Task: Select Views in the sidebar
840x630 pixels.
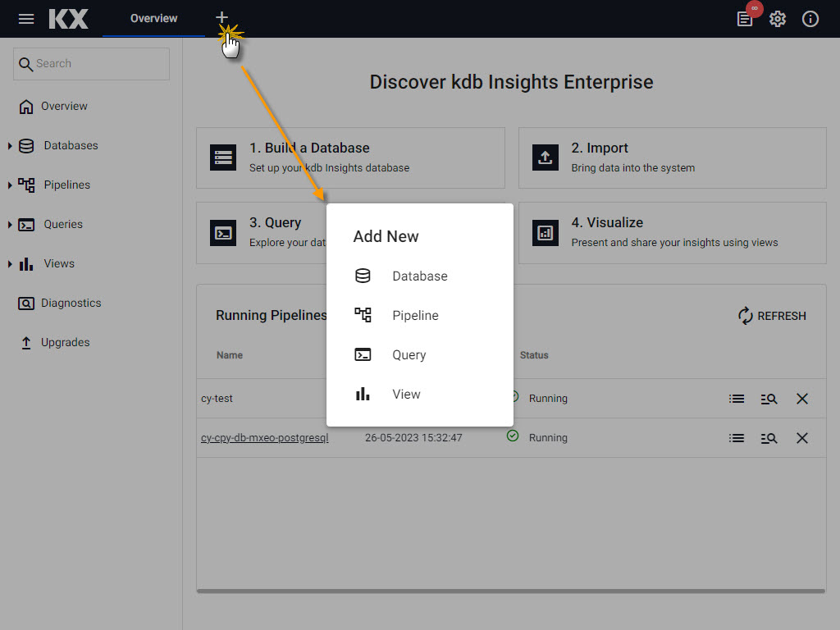Action: coord(59,263)
